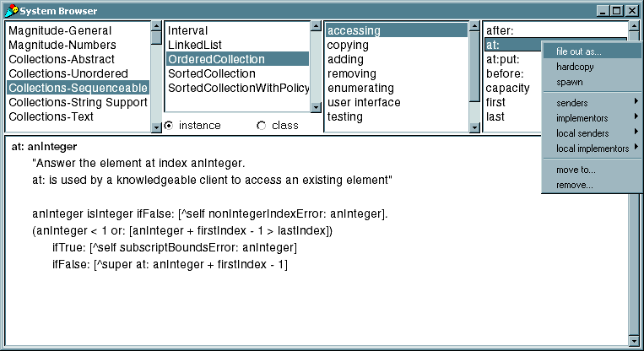Image resolution: width=644 pixels, height=351 pixels.
Task: Click 'move to...' in the context menu
Action: (x=576, y=170)
